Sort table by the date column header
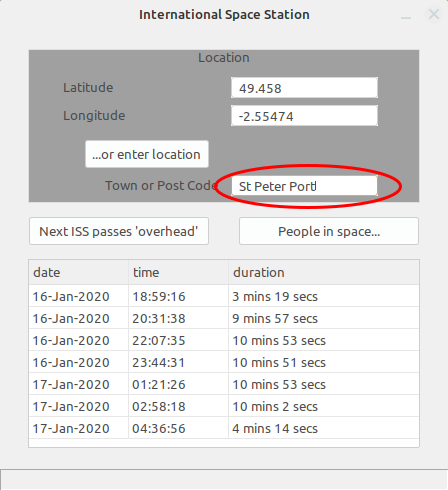This screenshot has height=490, width=448. [x=79, y=272]
